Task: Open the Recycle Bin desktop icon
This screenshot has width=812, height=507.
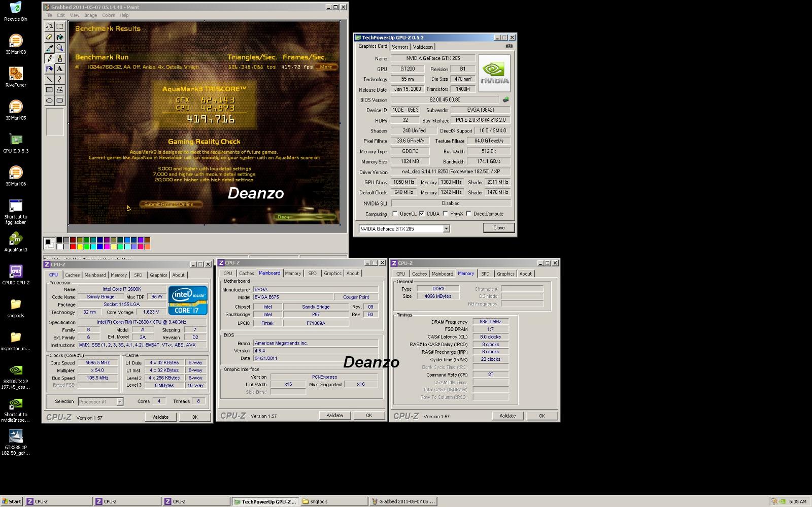Action: pyautogui.click(x=16, y=11)
